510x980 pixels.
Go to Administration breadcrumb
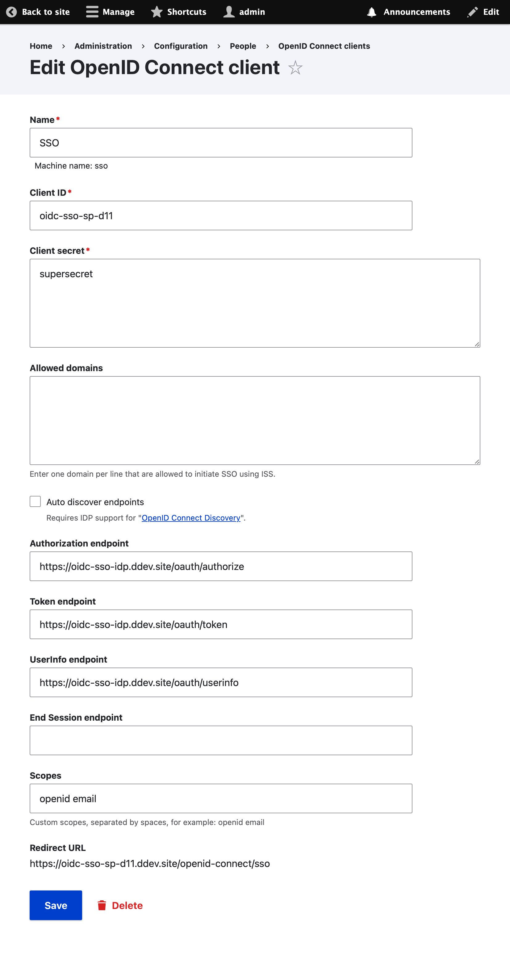pos(103,46)
